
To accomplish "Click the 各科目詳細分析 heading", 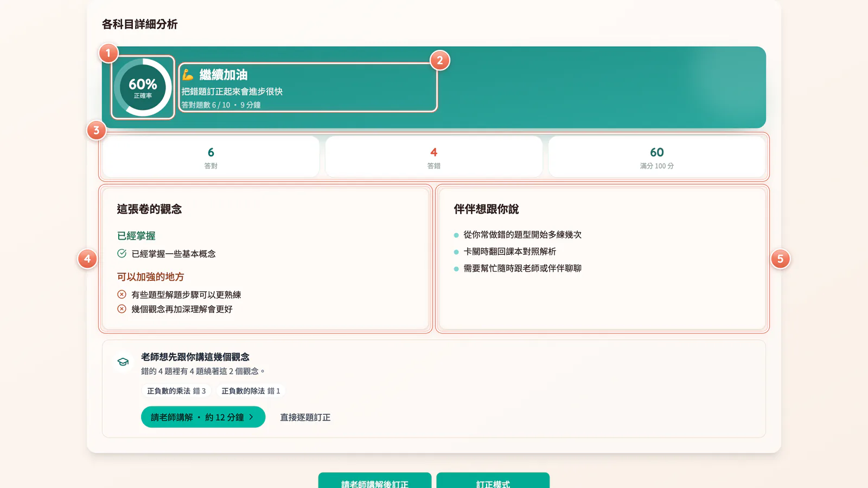I will [x=140, y=24].
